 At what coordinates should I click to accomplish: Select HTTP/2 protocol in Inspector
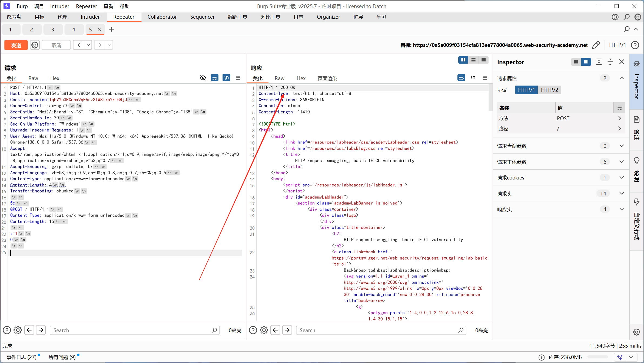[x=549, y=90]
